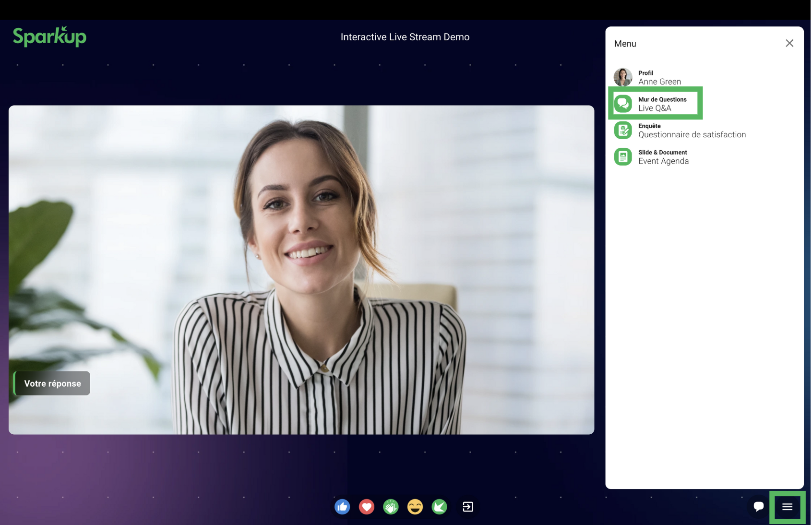
Task: Close the Menu panel
Action: pos(789,43)
